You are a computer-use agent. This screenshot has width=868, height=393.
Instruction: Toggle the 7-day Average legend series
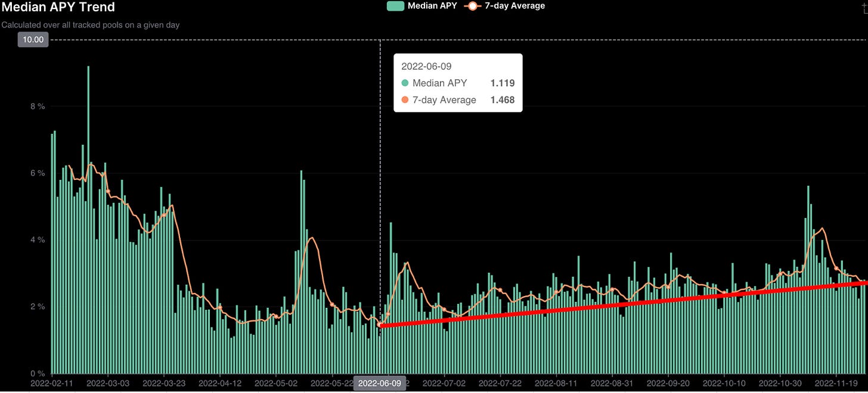(514, 6)
